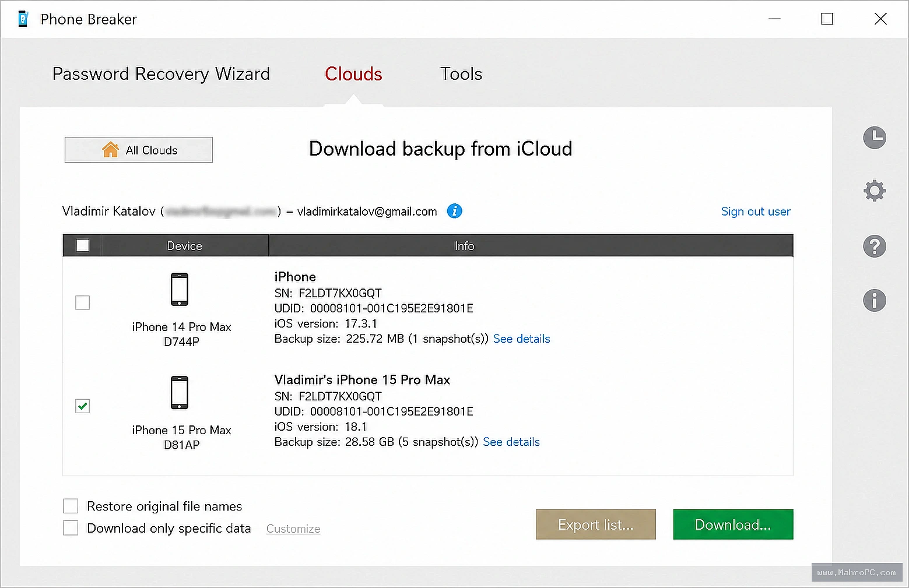
Task: Open the history clock icon in sidebar
Action: click(x=874, y=138)
